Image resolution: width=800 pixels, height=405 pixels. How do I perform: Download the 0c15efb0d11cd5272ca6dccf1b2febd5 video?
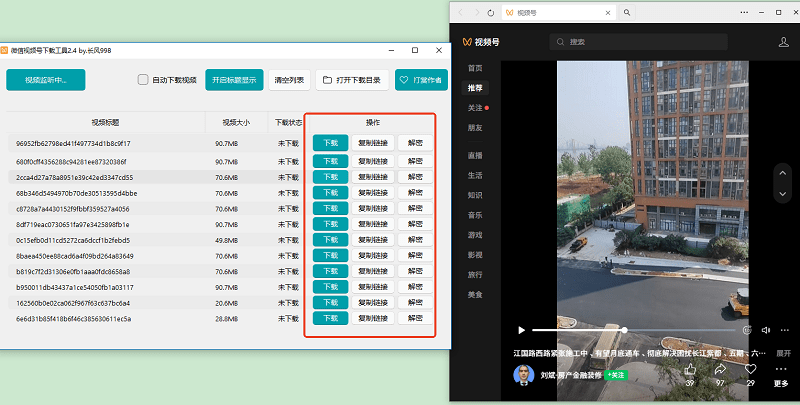pyautogui.click(x=331, y=240)
